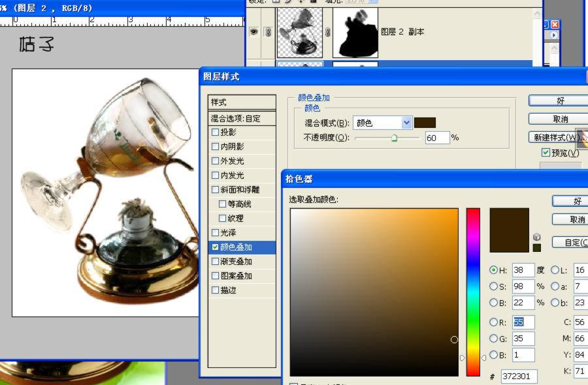
Task: Open the 渐变叠加 settings row label
Action: [237, 262]
